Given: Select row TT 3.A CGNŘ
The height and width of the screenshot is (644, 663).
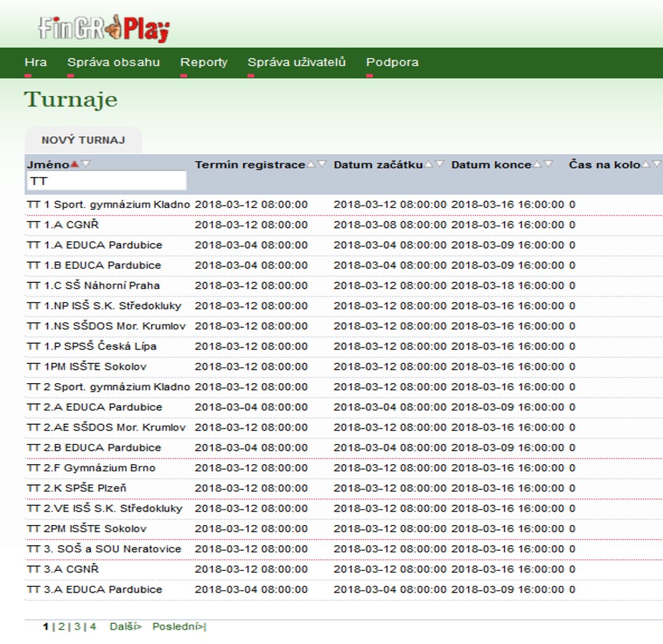Looking at the screenshot, I should coord(343,569).
